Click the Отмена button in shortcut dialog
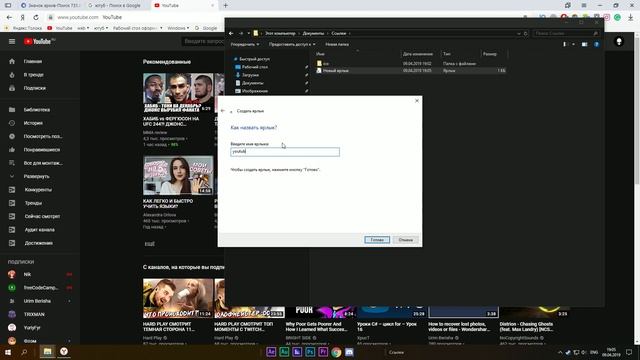Screen dimensions: 640x360 click(x=405, y=240)
